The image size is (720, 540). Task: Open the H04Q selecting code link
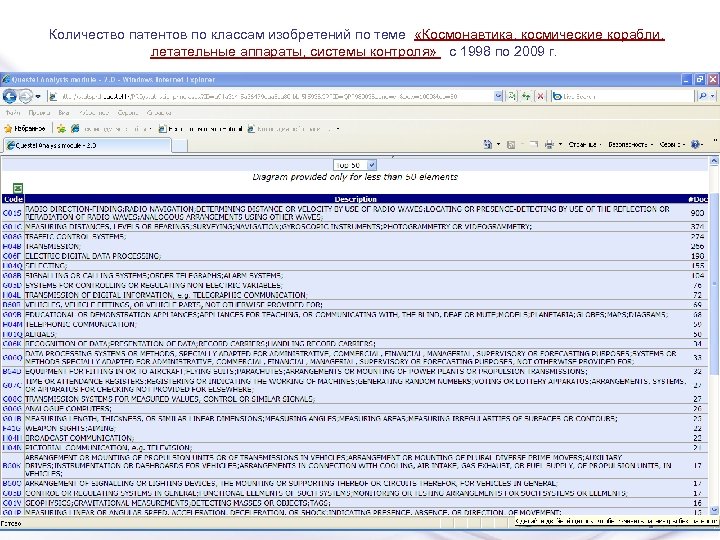(x=12, y=266)
